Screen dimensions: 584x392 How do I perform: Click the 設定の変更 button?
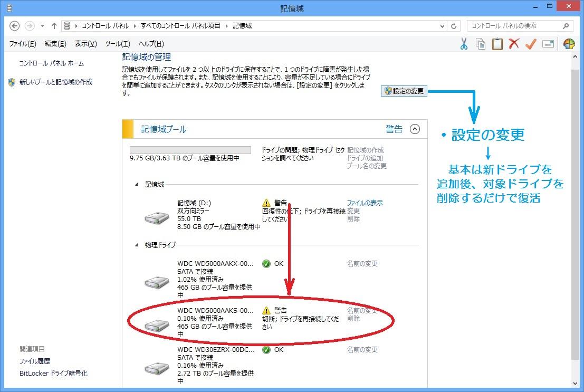pyautogui.click(x=404, y=91)
